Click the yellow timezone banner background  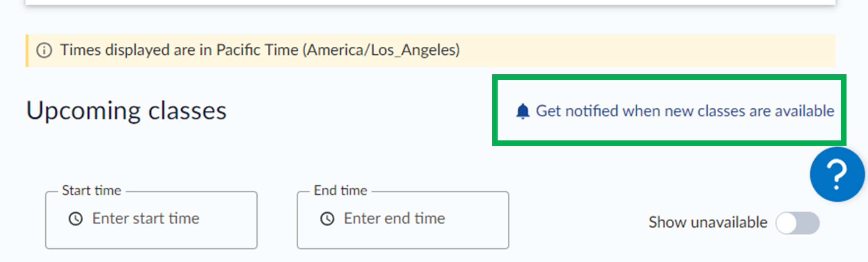pyautogui.click(x=636, y=51)
